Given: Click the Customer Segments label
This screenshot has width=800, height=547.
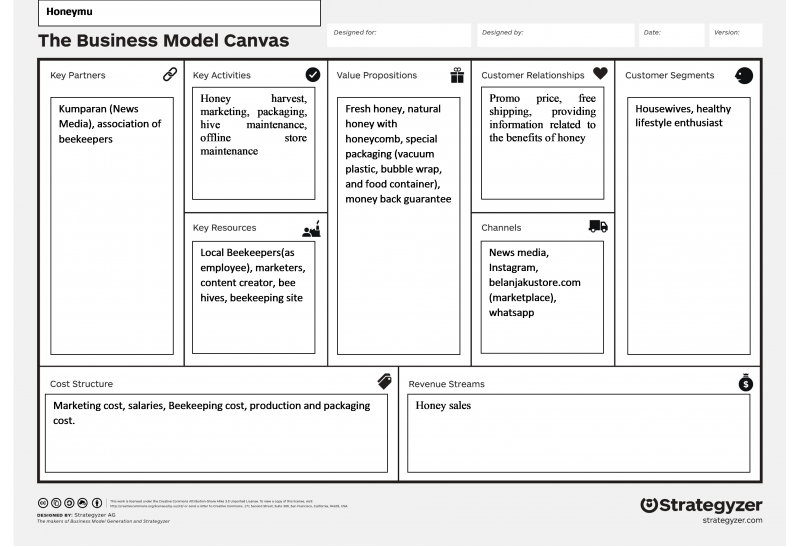Looking at the screenshot, I should [669, 76].
